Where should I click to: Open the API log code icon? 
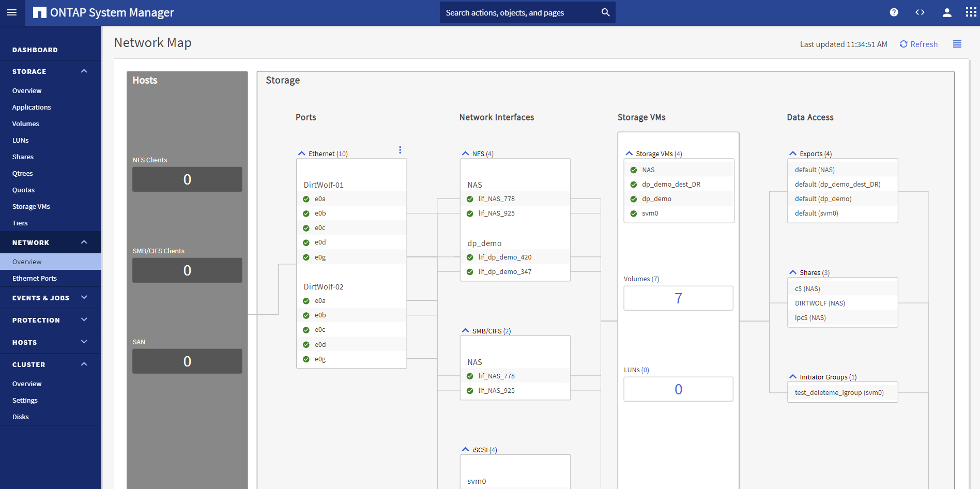coord(920,12)
